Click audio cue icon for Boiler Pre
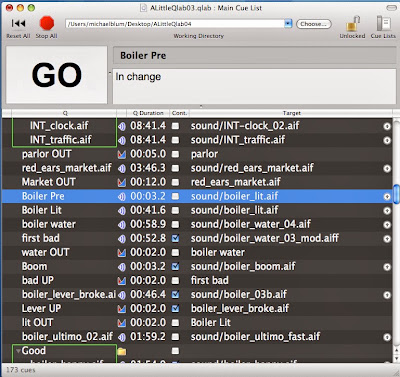 click(122, 196)
